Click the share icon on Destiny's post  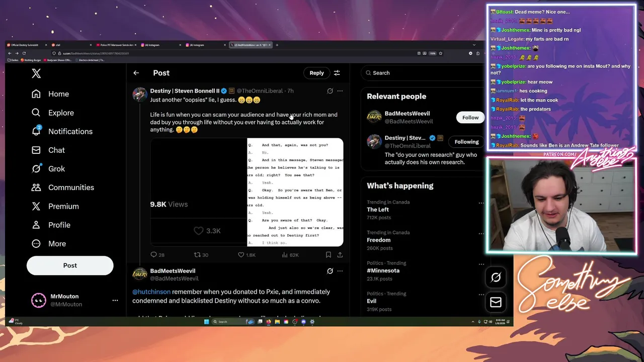click(340, 255)
